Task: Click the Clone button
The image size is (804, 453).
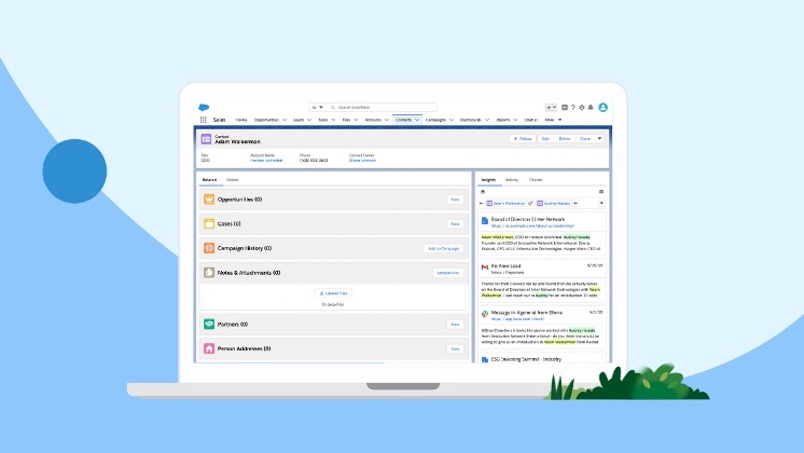Action: pyautogui.click(x=585, y=139)
